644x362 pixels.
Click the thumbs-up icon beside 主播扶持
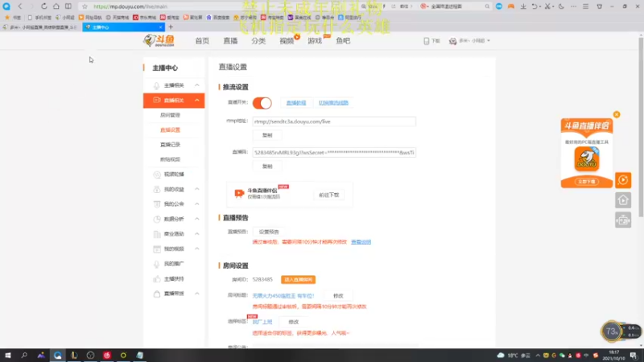(156, 278)
